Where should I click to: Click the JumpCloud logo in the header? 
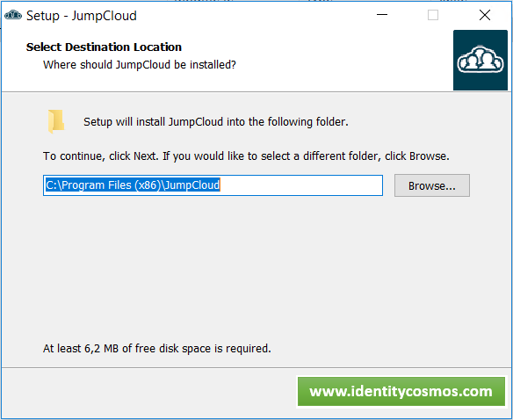480,61
